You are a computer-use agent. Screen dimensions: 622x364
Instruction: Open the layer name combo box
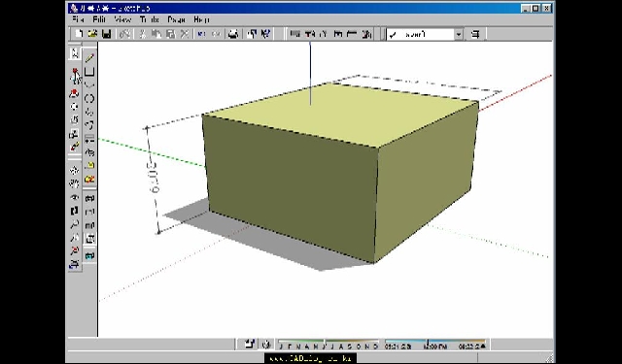click(x=425, y=35)
